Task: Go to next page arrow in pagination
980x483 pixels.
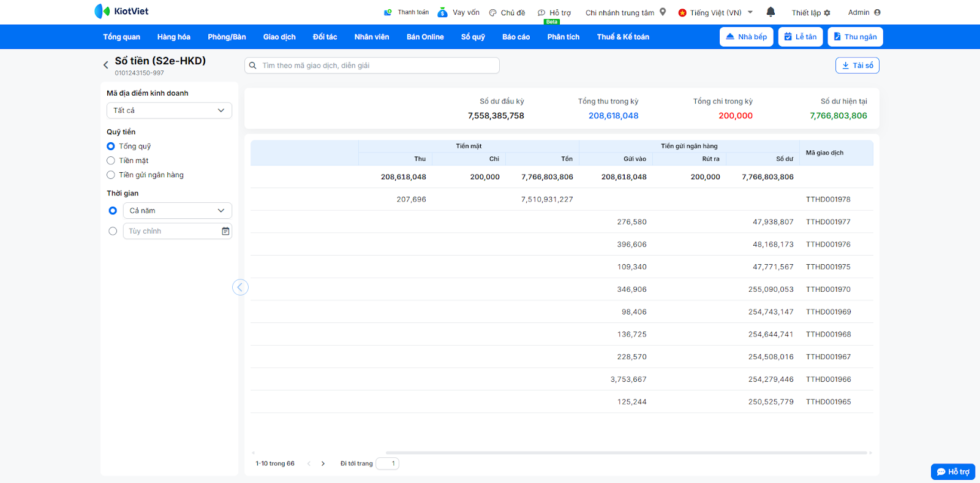Action: [x=323, y=463]
